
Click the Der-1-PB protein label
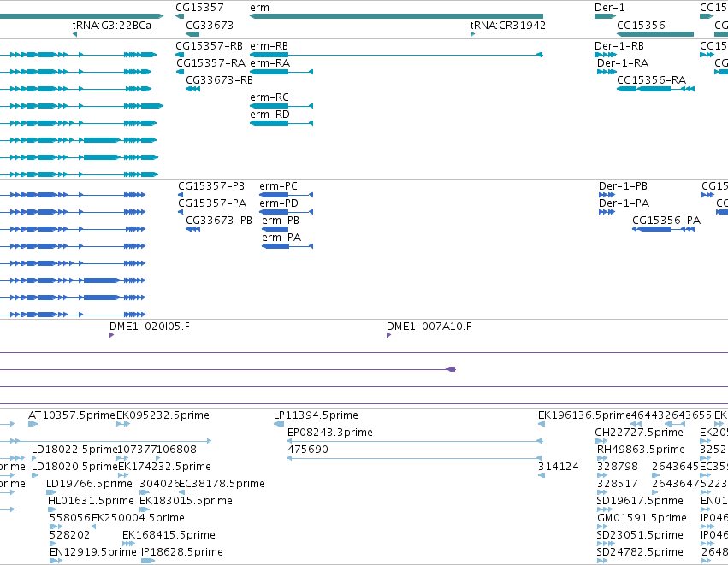[x=623, y=186]
